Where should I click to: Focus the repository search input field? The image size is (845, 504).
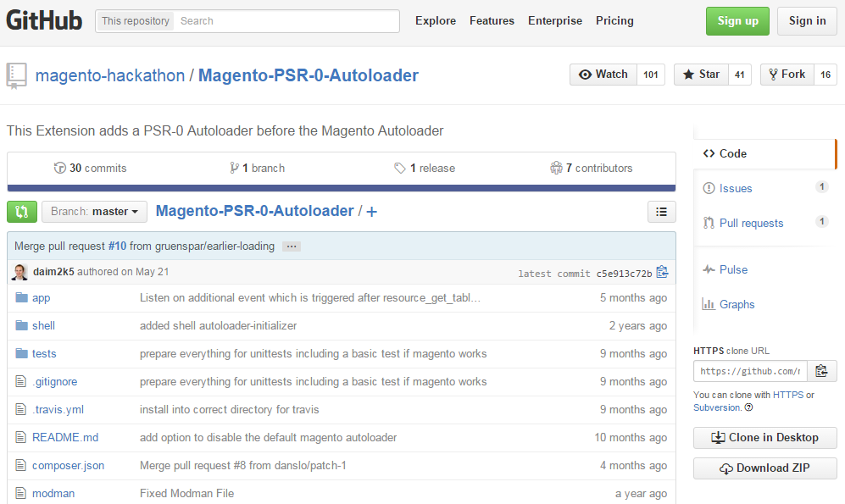tap(287, 21)
